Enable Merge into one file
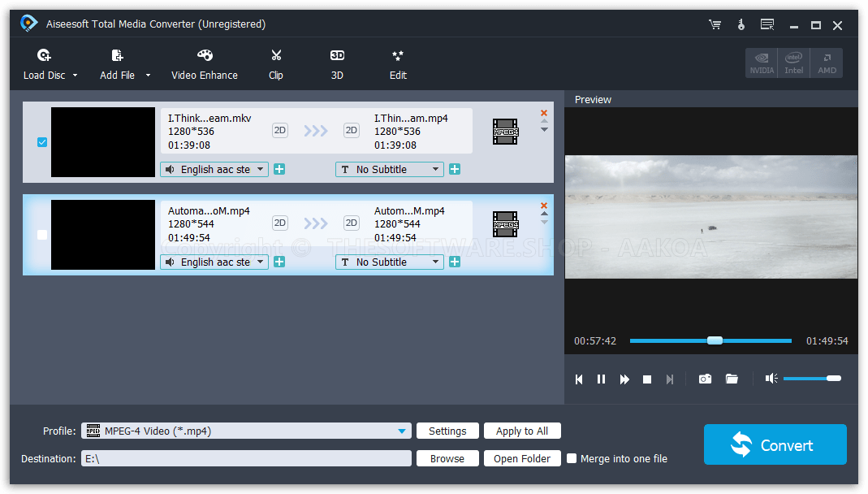The height and width of the screenshot is (494, 868). coord(572,458)
